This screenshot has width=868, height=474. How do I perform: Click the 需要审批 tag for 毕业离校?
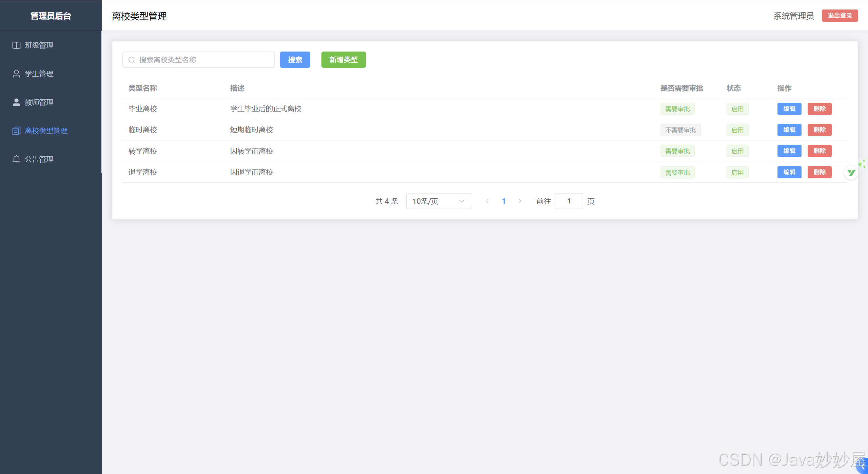(x=677, y=109)
